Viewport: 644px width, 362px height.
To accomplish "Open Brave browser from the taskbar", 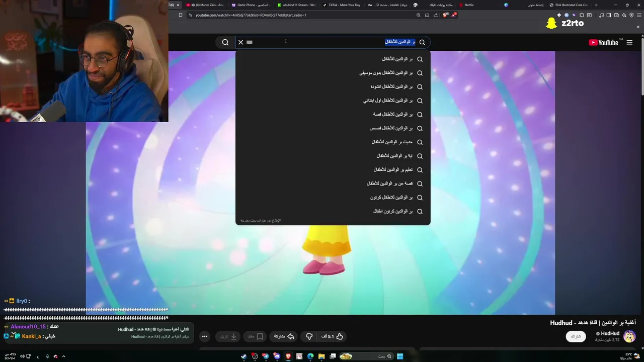I will click(x=288, y=356).
